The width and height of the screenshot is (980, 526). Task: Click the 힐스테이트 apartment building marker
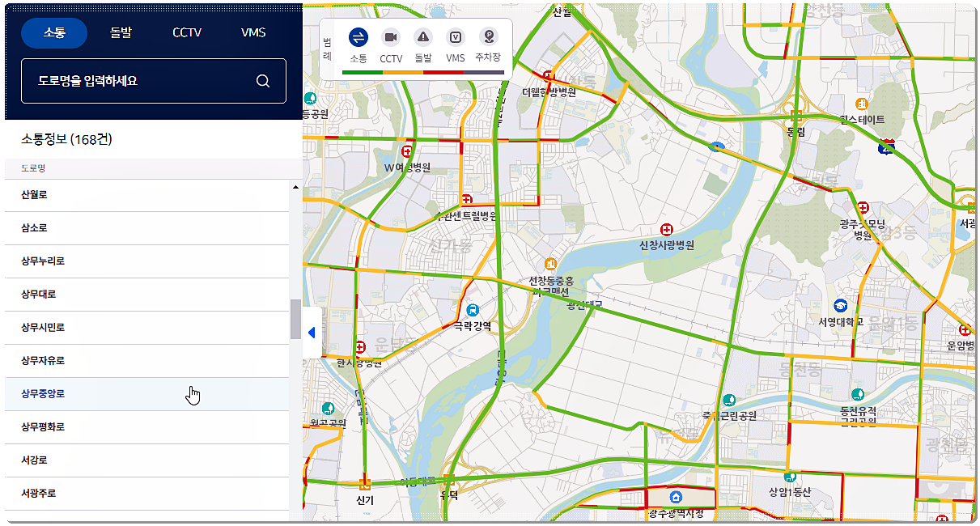pyautogui.click(x=862, y=104)
